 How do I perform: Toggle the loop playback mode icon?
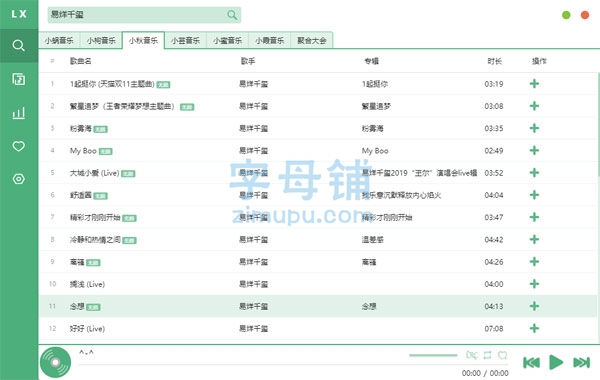point(487,355)
